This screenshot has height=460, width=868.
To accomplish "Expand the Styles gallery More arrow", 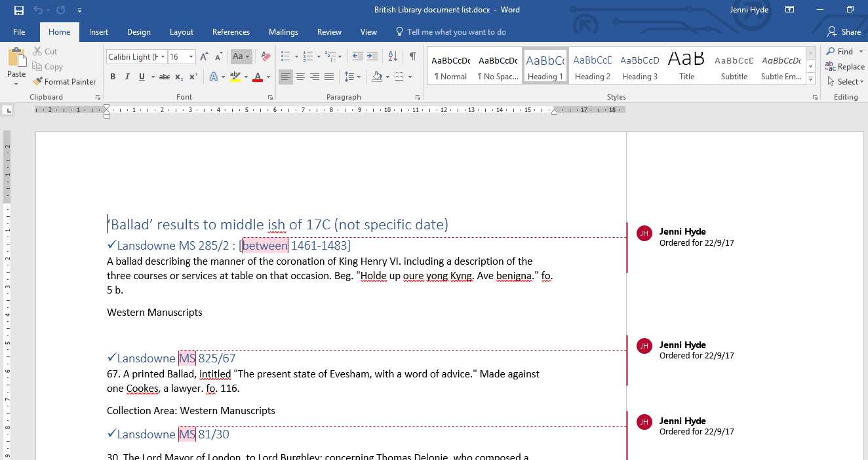I will tap(811, 79).
